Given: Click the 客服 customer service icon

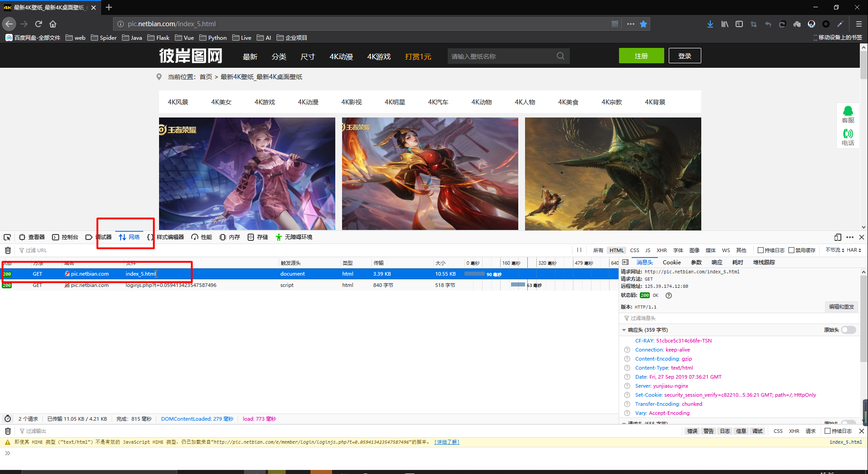Looking at the screenshot, I should (x=848, y=115).
